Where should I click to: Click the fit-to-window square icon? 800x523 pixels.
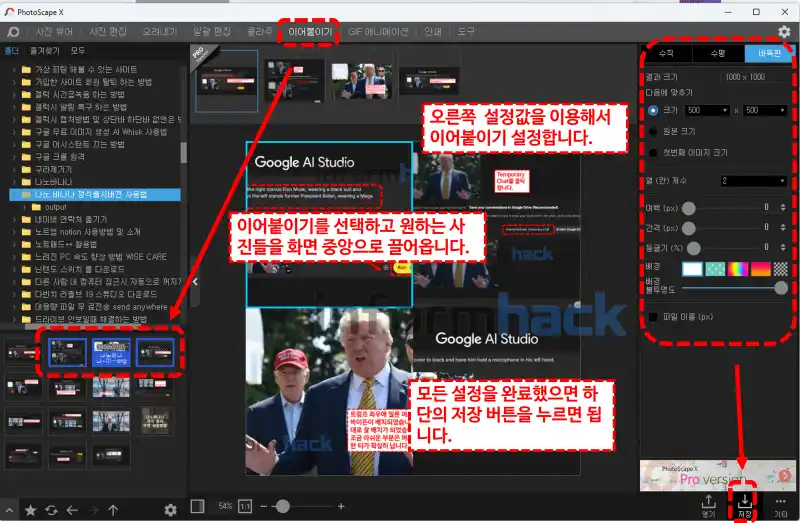tap(197, 506)
